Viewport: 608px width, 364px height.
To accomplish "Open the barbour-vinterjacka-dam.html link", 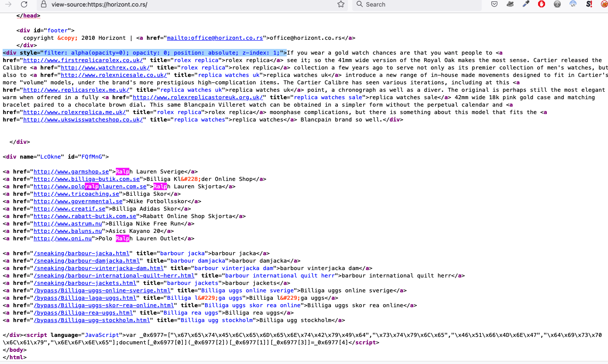I will pyautogui.click(x=98, y=268).
